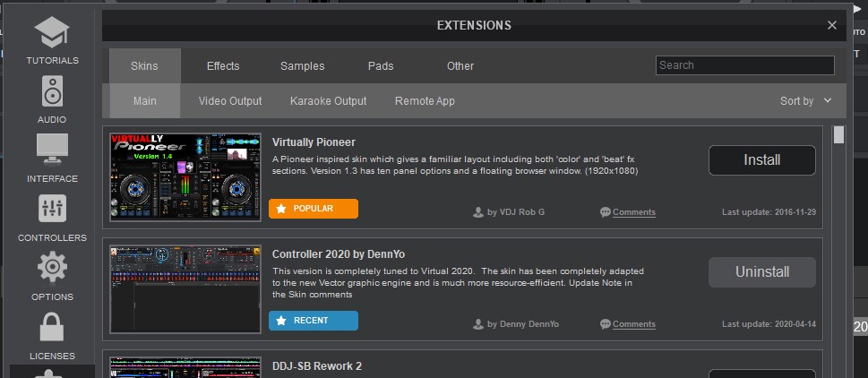The image size is (868, 378).
Task: Click the VDJ Rob G author icon
Action: [x=478, y=212]
